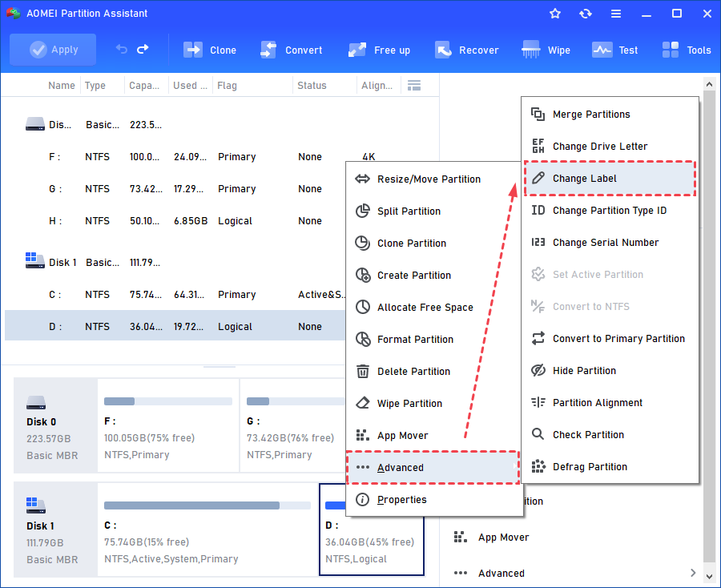Select the G: partition row in table
Viewport: 721px width, 588px height.
[175, 189]
